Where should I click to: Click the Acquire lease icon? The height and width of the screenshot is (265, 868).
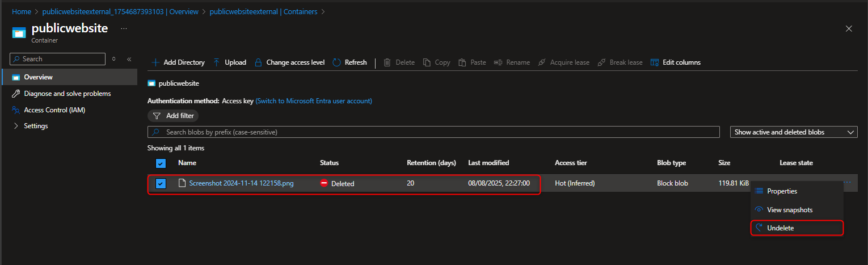point(542,62)
